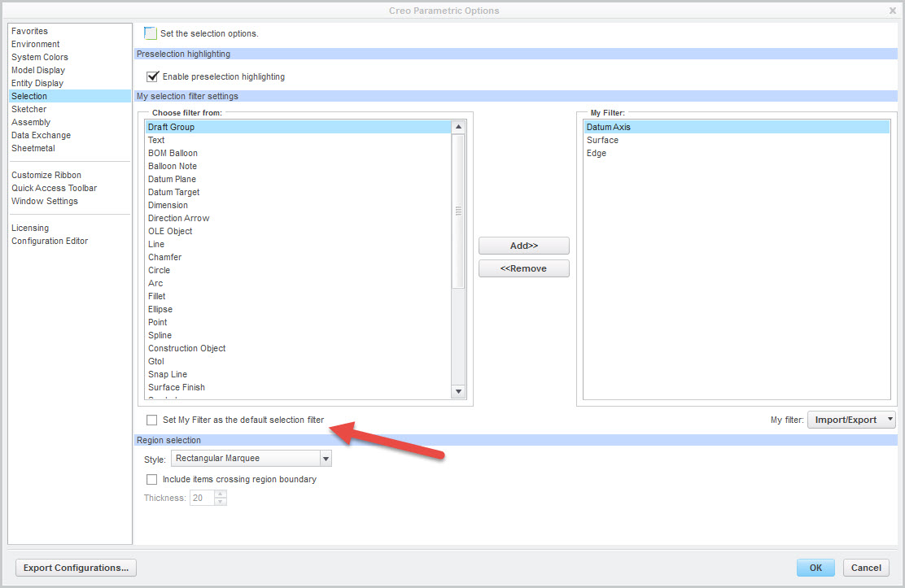Click Export Configurations button
This screenshot has height=588, width=905.
point(77,568)
